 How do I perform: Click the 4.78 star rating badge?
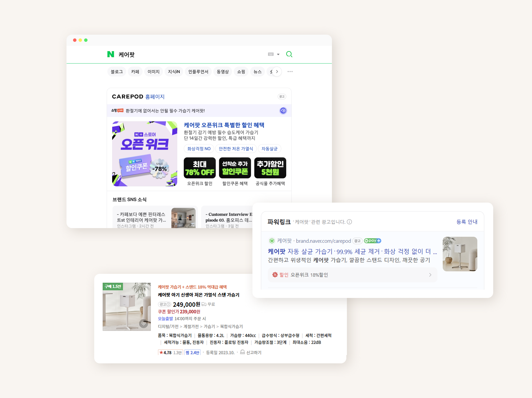coord(170,353)
